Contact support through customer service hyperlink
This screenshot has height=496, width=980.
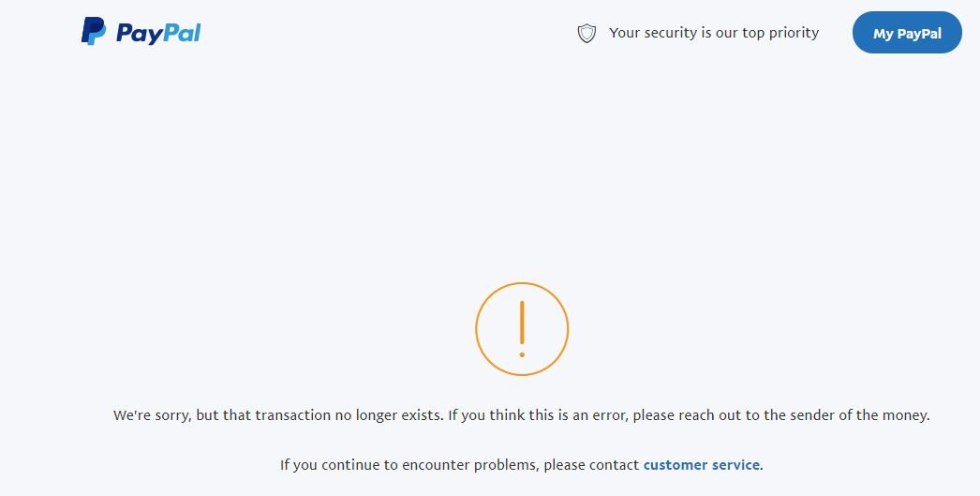click(701, 465)
